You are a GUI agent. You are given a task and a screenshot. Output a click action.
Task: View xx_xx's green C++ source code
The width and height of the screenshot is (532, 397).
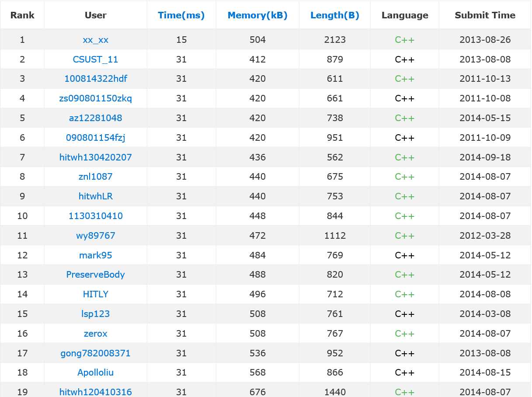405,40
